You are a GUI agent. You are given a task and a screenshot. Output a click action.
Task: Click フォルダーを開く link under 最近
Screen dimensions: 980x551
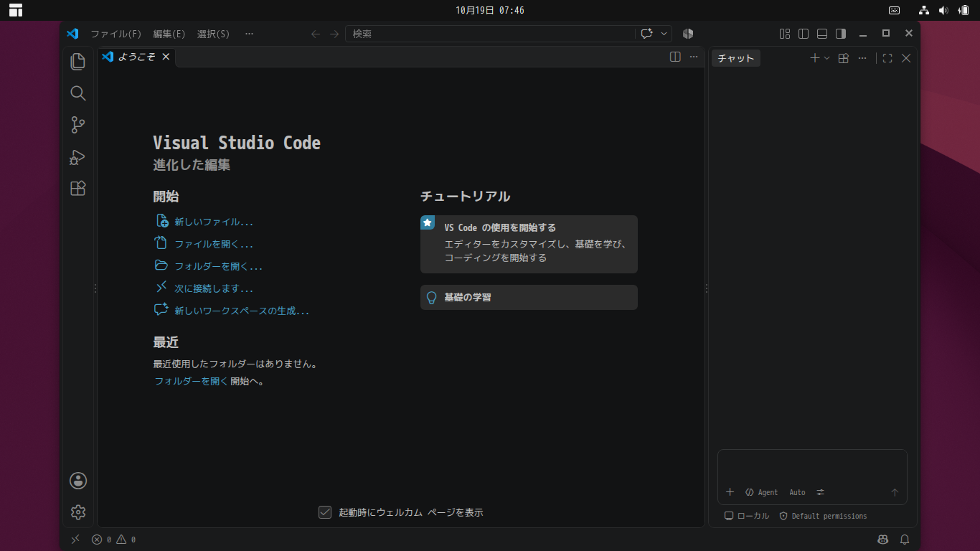click(192, 382)
